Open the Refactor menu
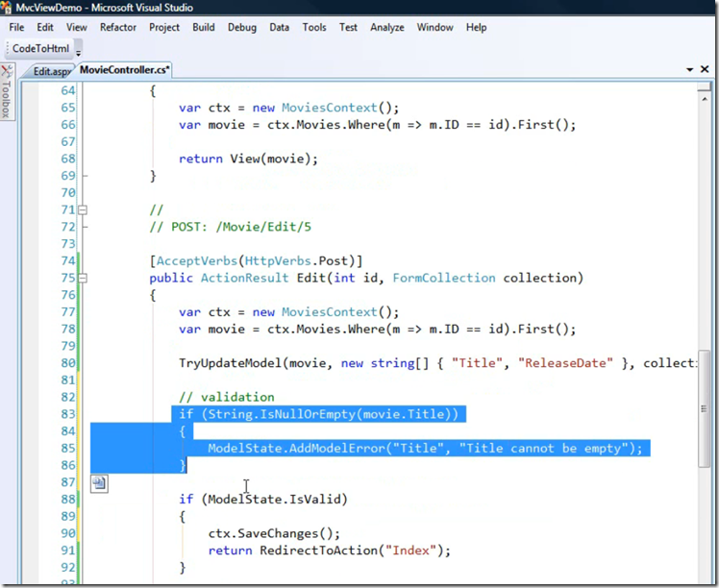This screenshot has width=719, height=588. [x=118, y=28]
